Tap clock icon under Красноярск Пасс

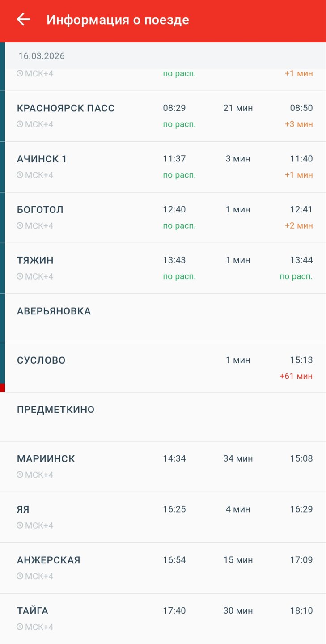20,124
